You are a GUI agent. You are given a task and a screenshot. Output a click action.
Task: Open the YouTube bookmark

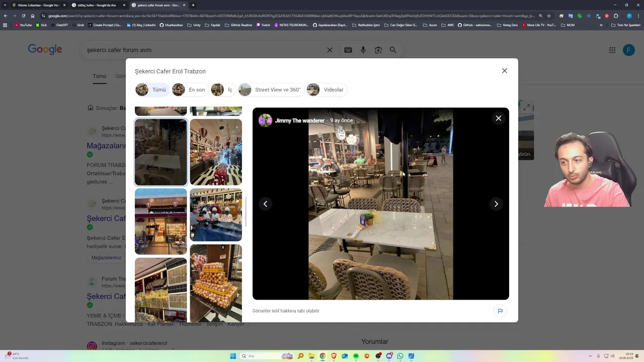[x=23, y=25]
